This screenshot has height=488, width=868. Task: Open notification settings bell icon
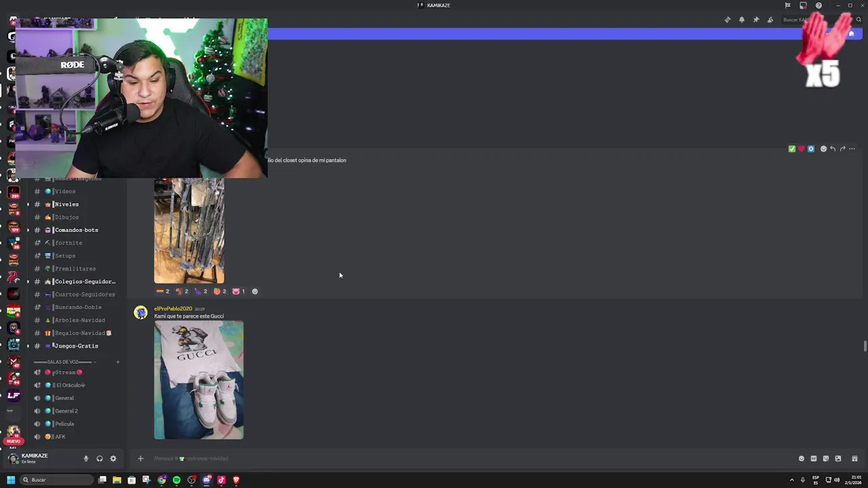pyautogui.click(x=742, y=20)
